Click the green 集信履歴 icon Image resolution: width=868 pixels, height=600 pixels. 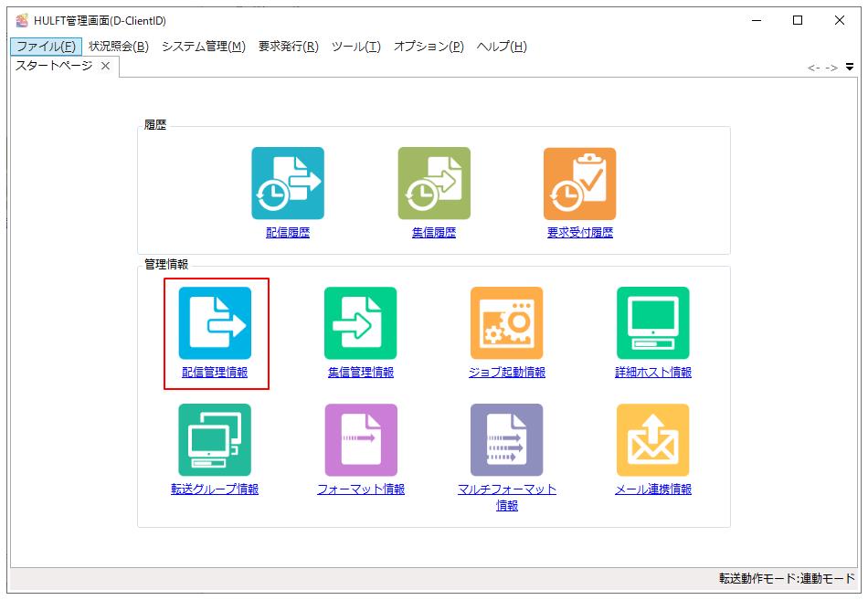coord(434,184)
